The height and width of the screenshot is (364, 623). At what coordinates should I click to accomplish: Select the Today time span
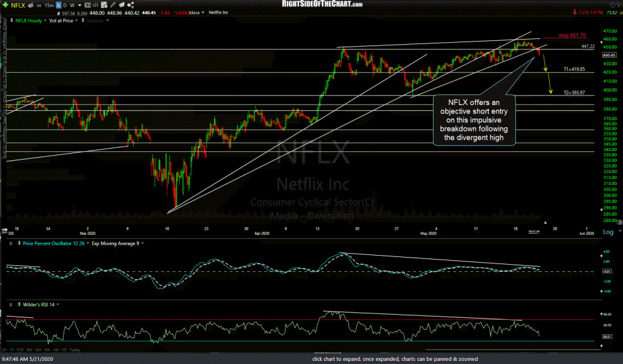tap(75, 350)
